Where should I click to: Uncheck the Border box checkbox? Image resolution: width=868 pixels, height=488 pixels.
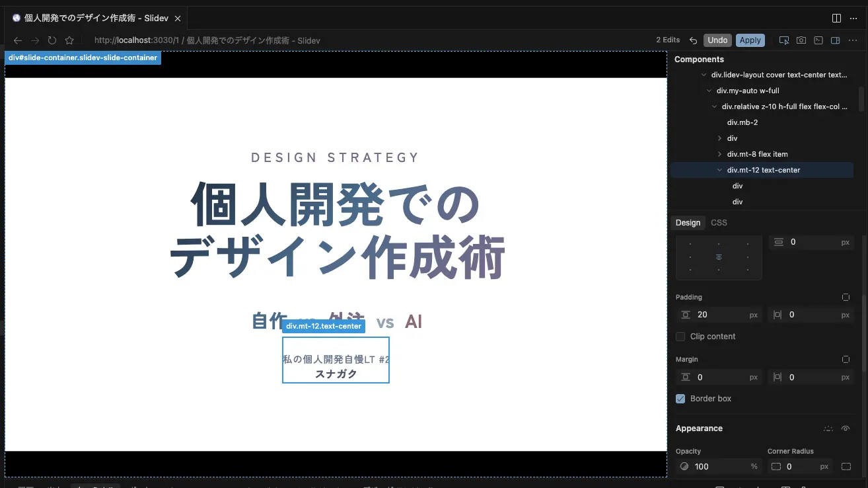(680, 398)
